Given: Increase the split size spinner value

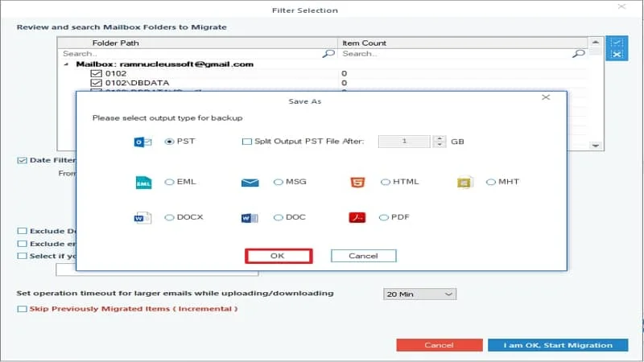Looking at the screenshot, I should (440, 138).
